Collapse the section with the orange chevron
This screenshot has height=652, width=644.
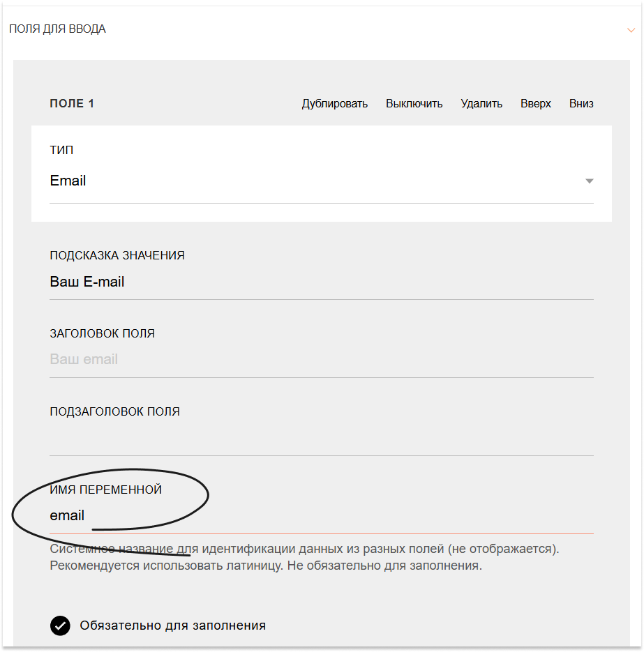tap(631, 30)
